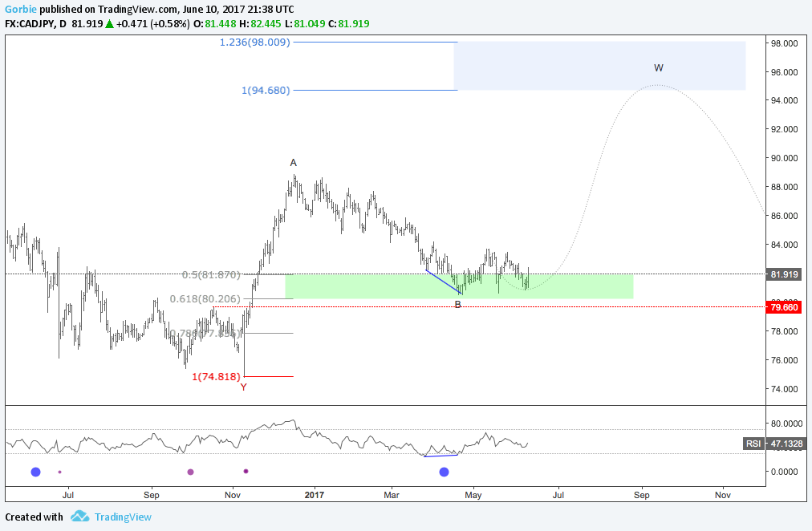Select the red 79.660 price tag

tap(784, 307)
